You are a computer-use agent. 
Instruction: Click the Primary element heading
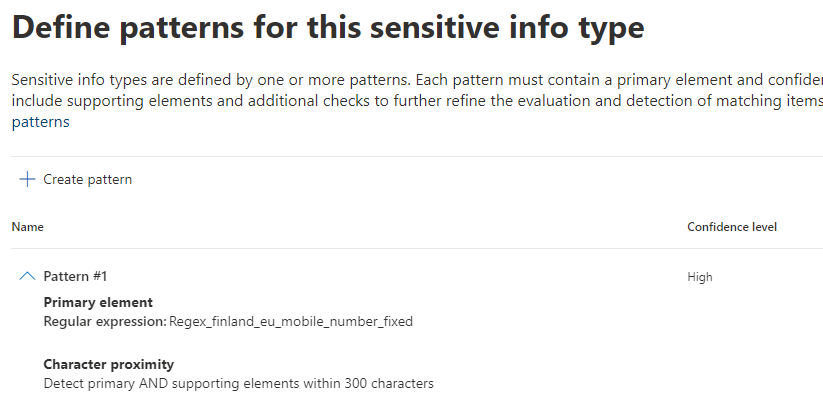(98, 302)
